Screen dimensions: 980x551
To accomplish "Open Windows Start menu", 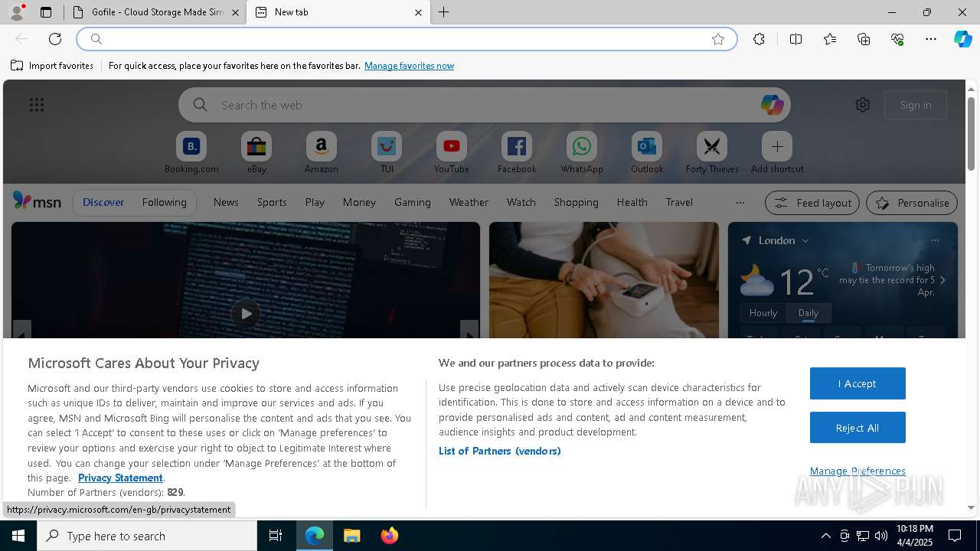I will 18,536.
